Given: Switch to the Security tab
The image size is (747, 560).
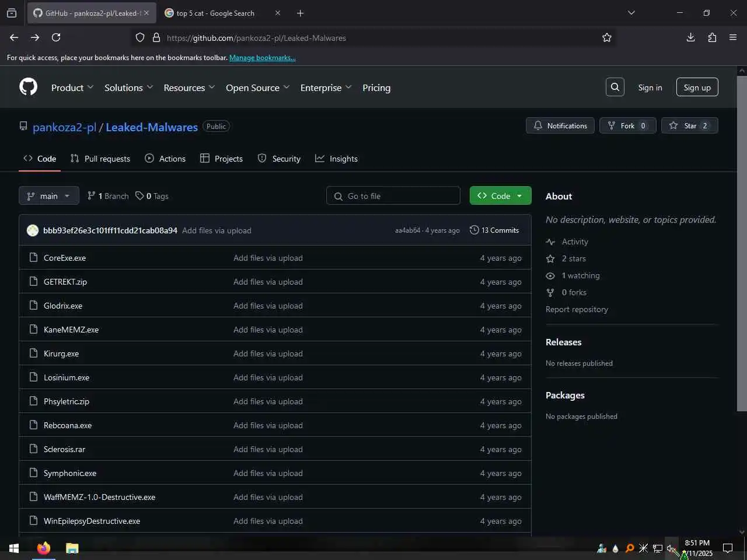Looking at the screenshot, I should pos(279,159).
